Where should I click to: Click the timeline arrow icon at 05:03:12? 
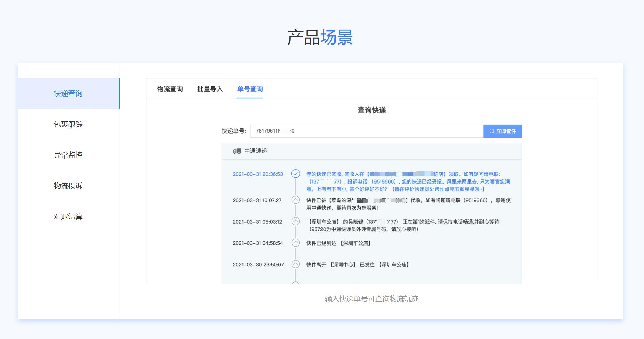click(295, 222)
